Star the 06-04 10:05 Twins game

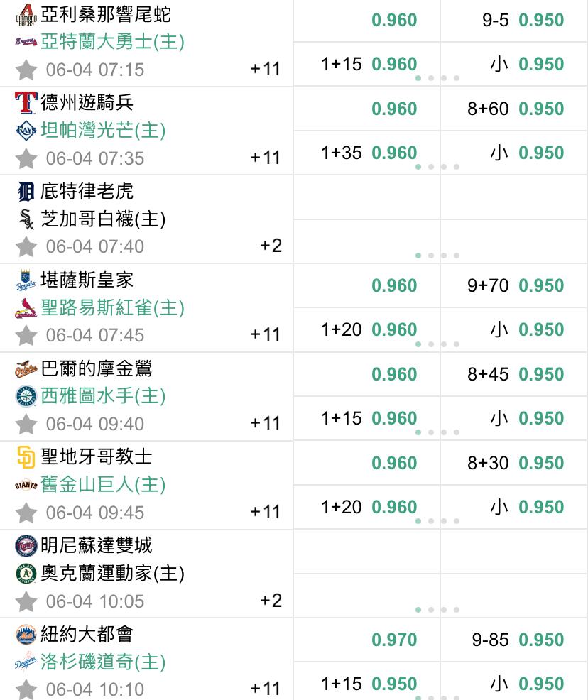tap(26, 601)
